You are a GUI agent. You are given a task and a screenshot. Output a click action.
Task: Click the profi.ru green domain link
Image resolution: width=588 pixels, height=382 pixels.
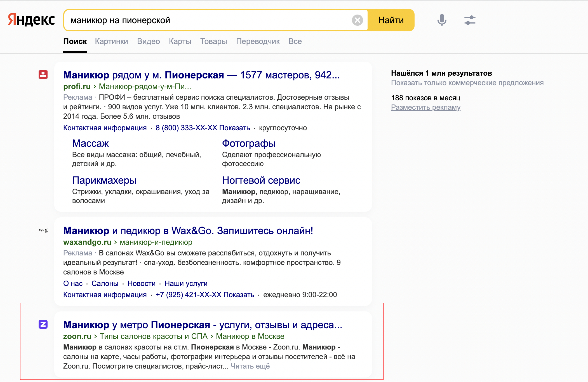click(x=77, y=87)
